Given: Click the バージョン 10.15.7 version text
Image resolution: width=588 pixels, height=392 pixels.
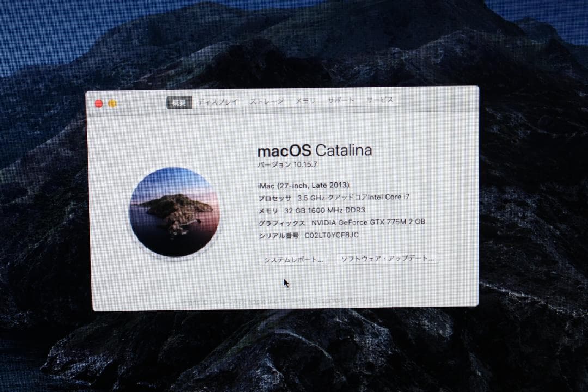Looking at the screenshot, I should tap(286, 165).
